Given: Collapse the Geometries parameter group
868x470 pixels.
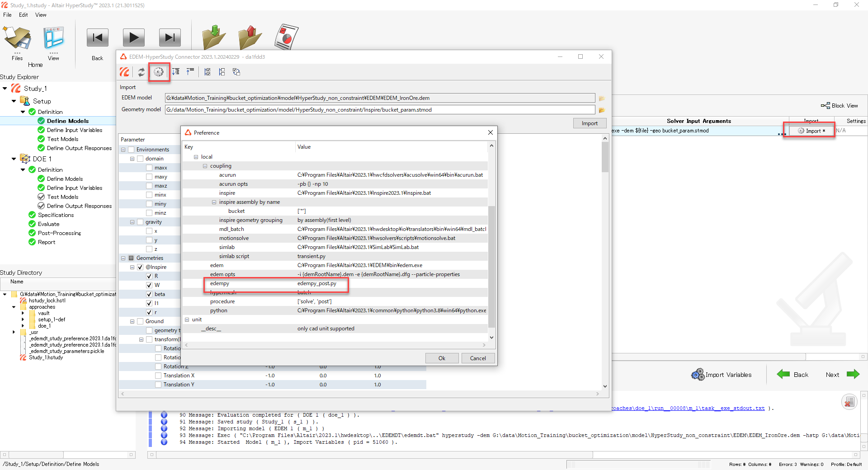Looking at the screenshot, I should 123,258.
